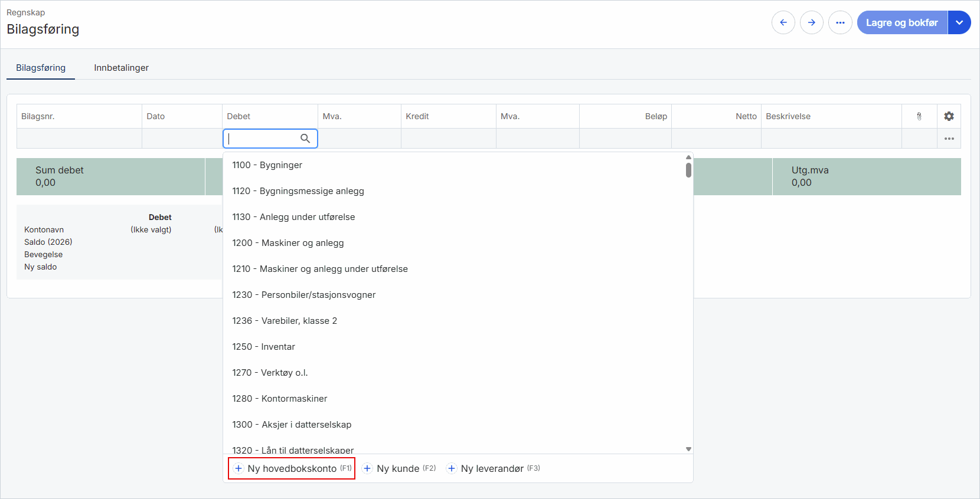
Task: Click the Netto column header
Action: [717, 116]
